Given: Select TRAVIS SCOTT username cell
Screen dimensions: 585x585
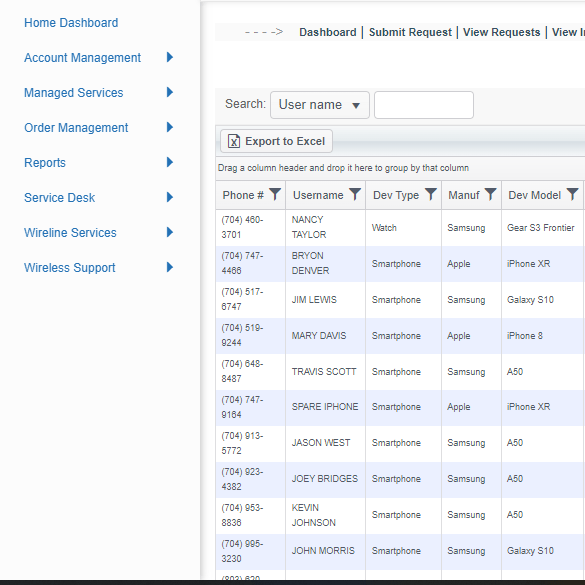Looking at the screenshot, I should click(325, 372).
